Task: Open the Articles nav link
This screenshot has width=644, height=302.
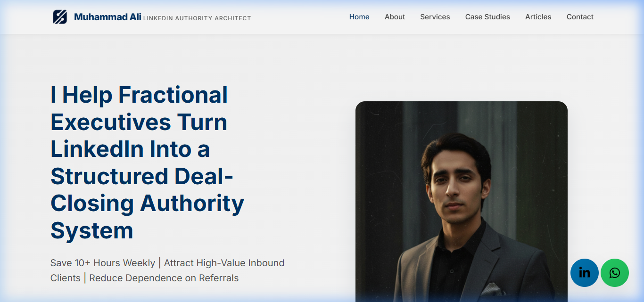Action: tap(538, 17)
